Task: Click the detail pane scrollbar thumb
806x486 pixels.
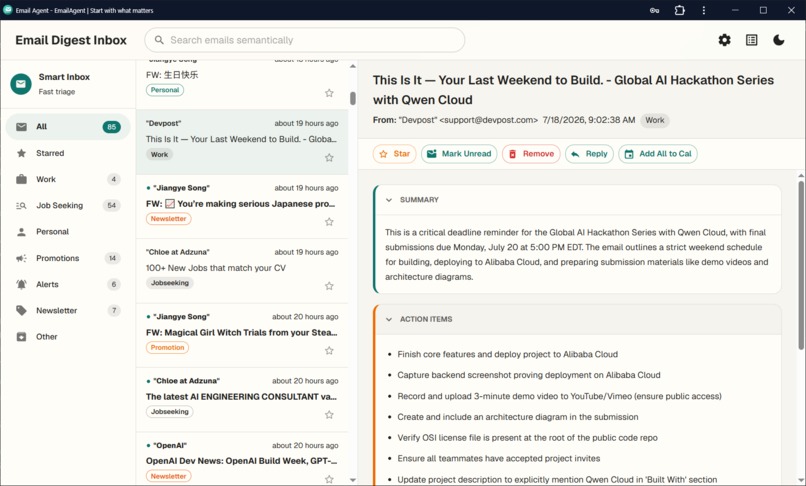Action: pos(801,265)
